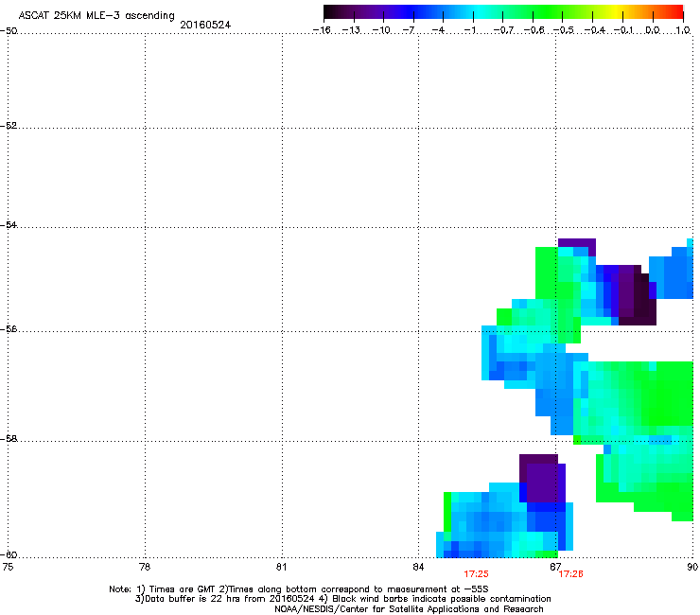
Task: Click the red time stamp beside longitude 87
Action: [x=570, y=574]
